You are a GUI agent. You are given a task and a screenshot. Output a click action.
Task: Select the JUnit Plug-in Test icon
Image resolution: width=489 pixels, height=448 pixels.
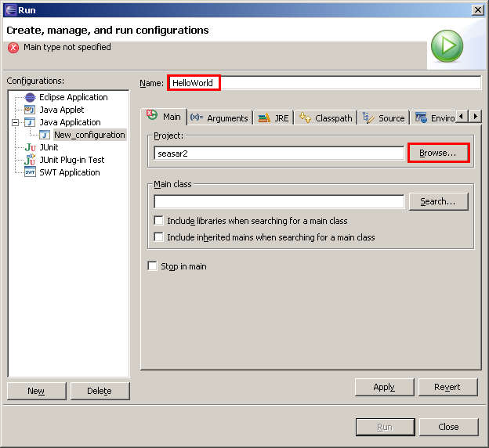[x=30, y=160]
